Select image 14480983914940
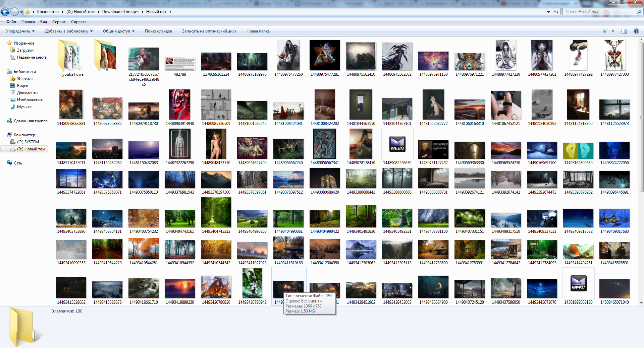 tap(180, 105)
